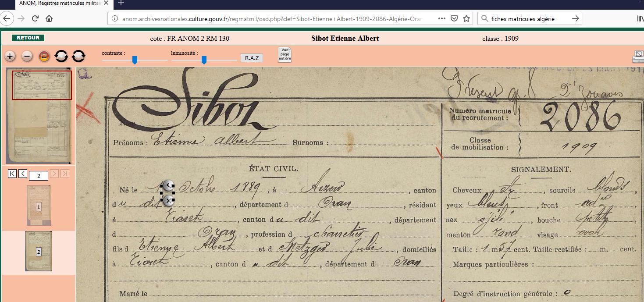Open the print icon in viewer toolbar
Image resolution: width=644 pixels, height=302 pixels.
[638, 57]
